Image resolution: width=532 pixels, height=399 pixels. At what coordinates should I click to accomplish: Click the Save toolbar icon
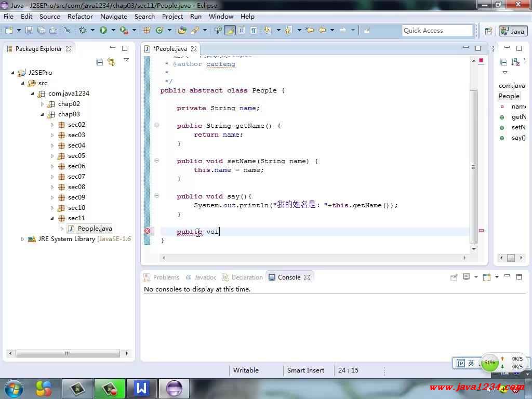pyautogui.click(x=30, y=31)
